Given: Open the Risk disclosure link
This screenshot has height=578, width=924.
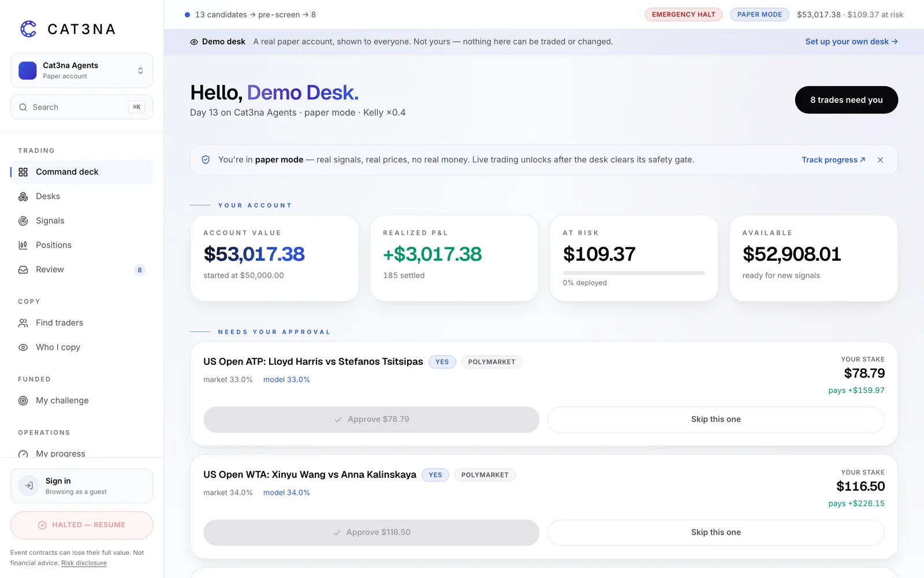Looking at the screenshot, I should 84,563.
